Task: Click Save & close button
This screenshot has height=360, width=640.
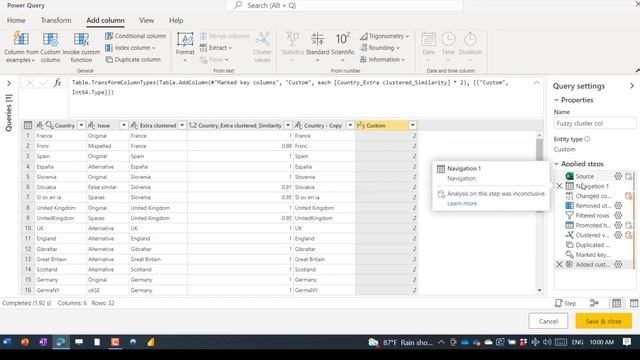Action: coord(603,321)
